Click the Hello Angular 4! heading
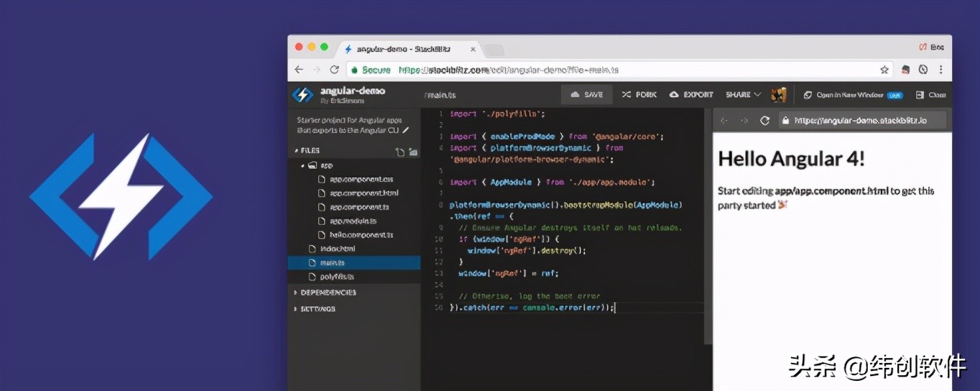The image size is (980, 391). (x=791, y=159)
